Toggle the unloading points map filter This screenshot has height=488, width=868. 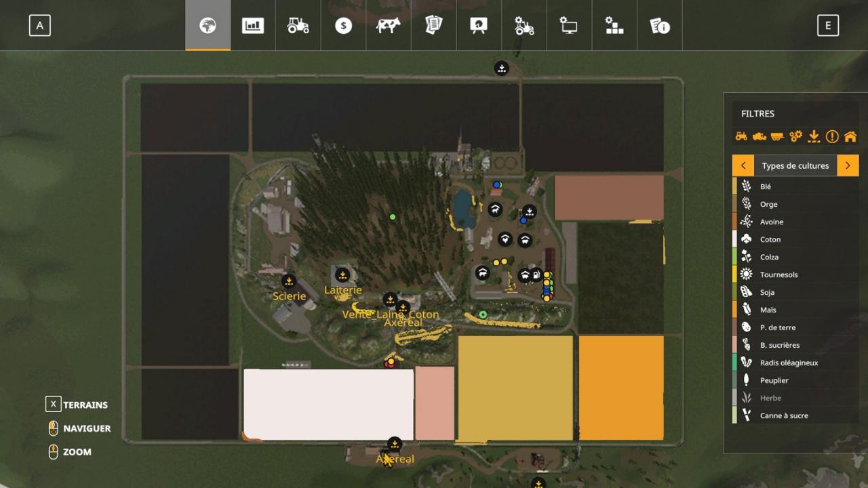tap(814, 136)
